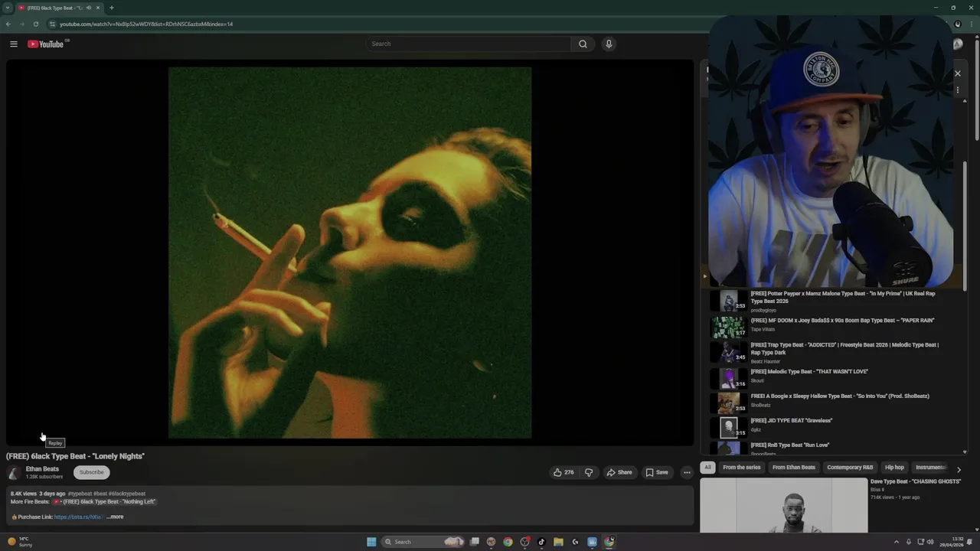This screenshot has width=980, height=551.
Task: Open File Explorer from the taskbar
Action: click(558, 542)
